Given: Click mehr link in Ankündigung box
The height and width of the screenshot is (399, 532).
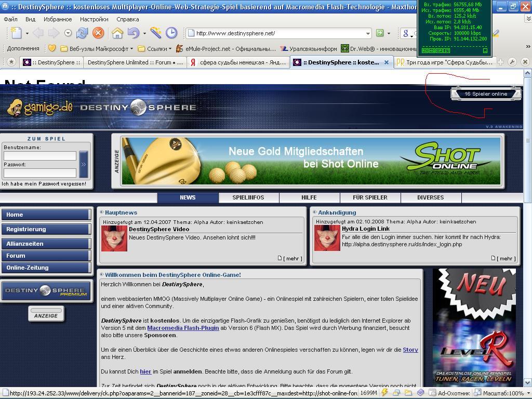Looking at the screenshot, I should pos(506,259).
